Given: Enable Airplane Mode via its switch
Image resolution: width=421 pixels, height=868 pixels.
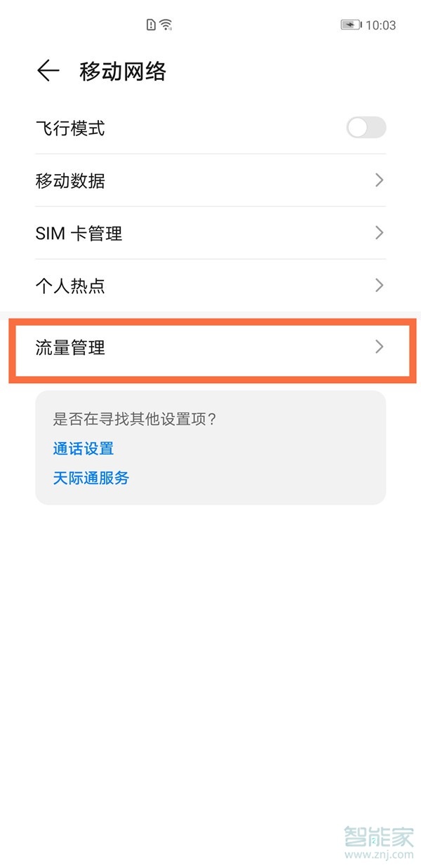Looking at the screenshot, I should coord(366,128).
